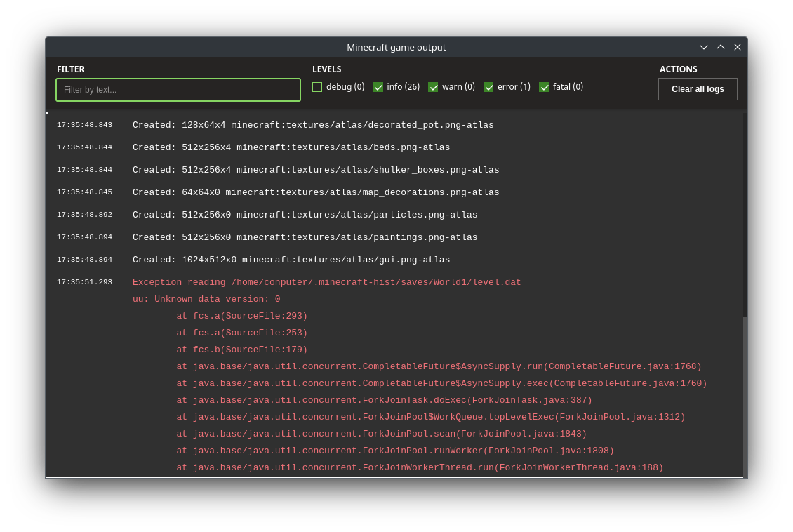Click the shulker_boxes.png-atlas log entry

coord(316,170)
